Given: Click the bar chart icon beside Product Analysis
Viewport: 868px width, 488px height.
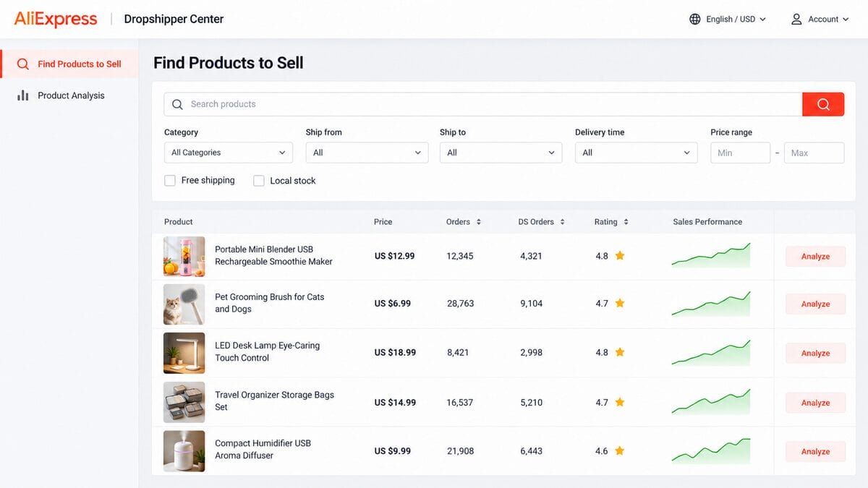Looking at the screenshot, I should 23,95.
